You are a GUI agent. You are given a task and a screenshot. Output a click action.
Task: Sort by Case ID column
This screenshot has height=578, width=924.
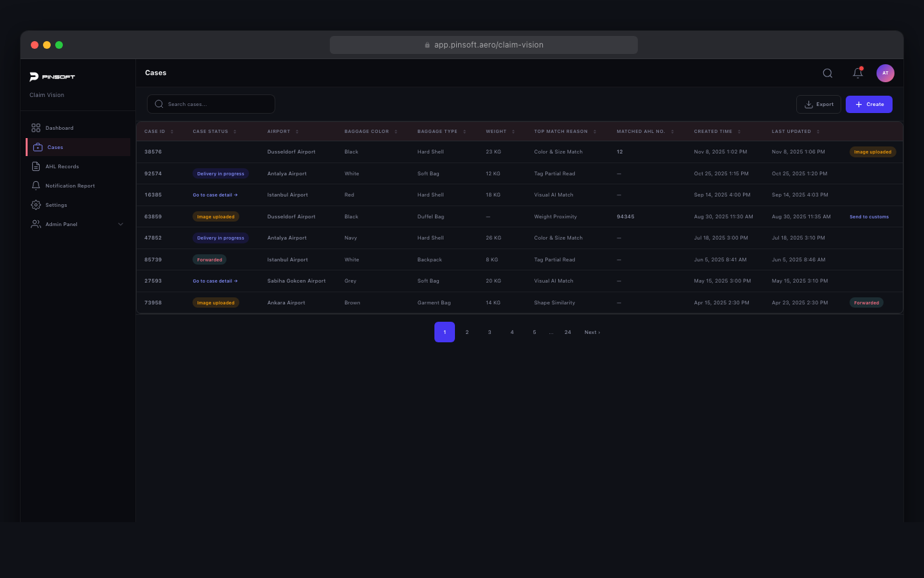[172, 132]
